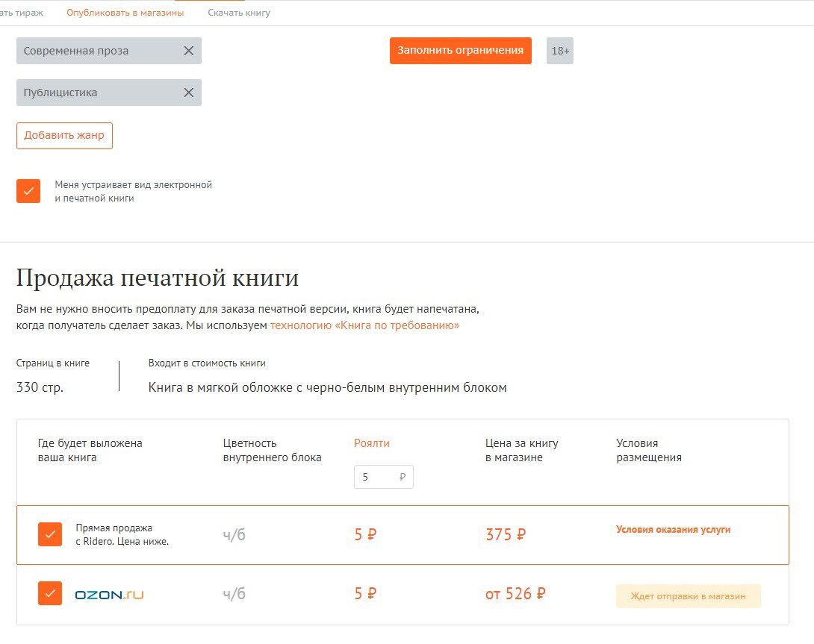Click the Прямая продажа с Ridero label
Screen dimensions: 814x644
point(122,534)
